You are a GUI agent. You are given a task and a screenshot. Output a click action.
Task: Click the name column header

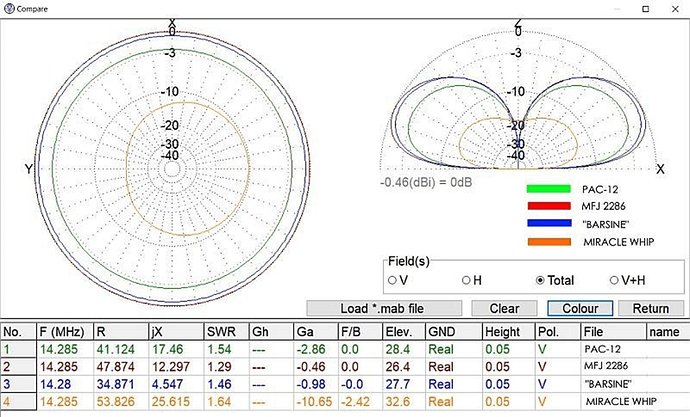pyautogui.click(x=668, y=332)
